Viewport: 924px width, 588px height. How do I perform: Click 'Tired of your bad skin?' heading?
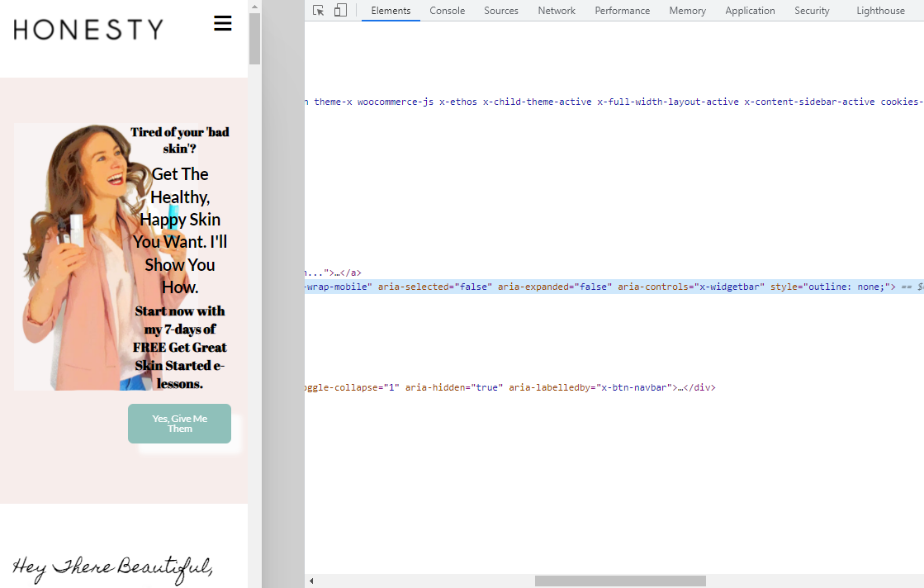(x=180, y=140)
